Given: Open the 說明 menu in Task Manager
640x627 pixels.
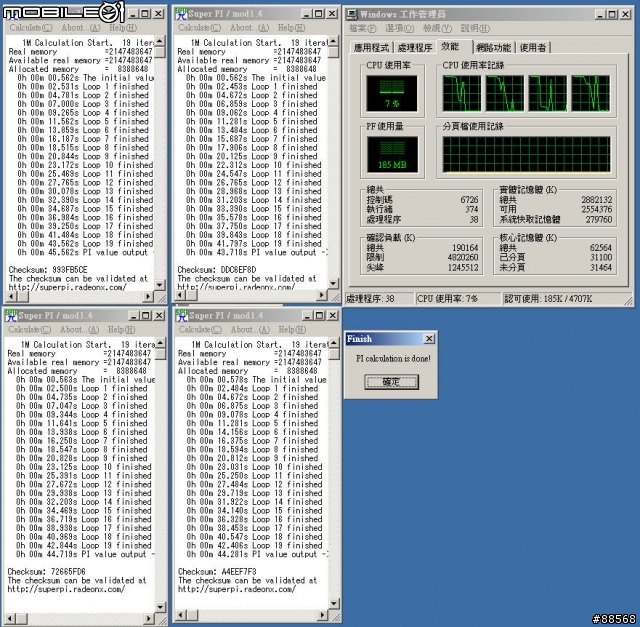Looking at the screenshot, I should click(x=475, y=29).
